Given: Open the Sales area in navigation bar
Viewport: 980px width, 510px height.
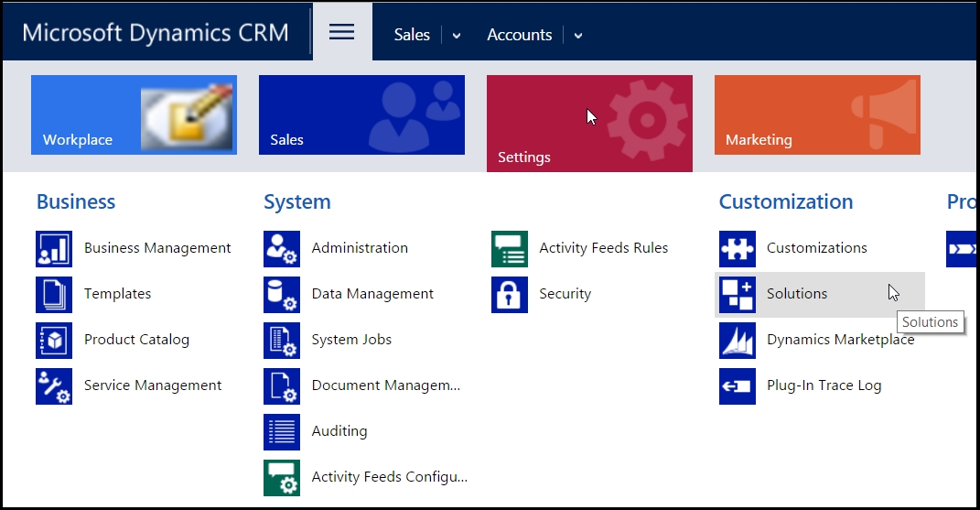Looking at the screenshot, I should coord(412,35).
